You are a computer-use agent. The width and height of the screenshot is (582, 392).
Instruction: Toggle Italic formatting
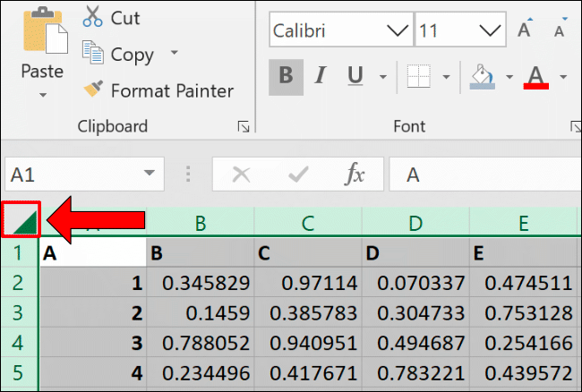pos(320,76)
